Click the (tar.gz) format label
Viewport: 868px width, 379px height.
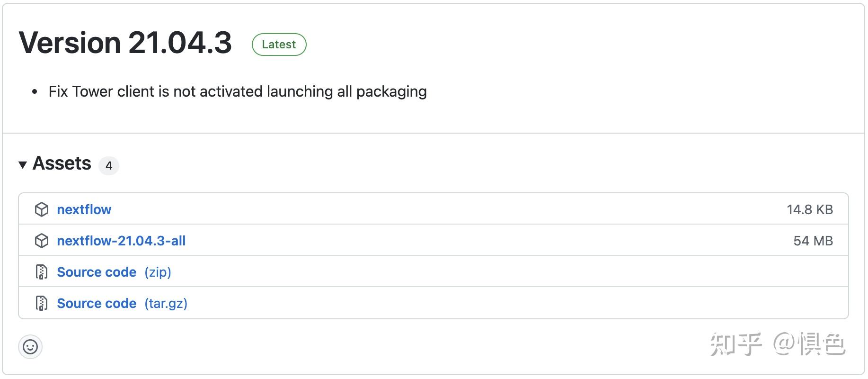(x=166, y=303)
